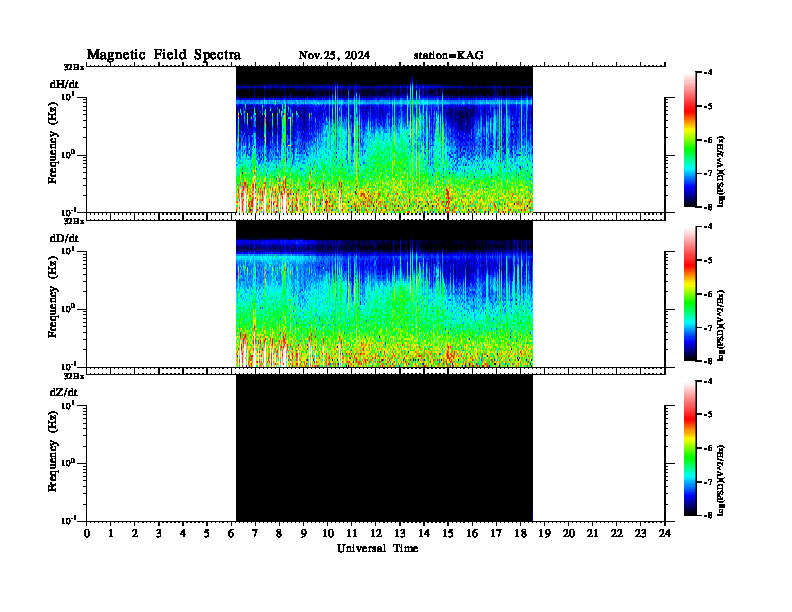Click hour tick label "11" on time axis
This screenshot has height=612, width=792.
point(352,534)
